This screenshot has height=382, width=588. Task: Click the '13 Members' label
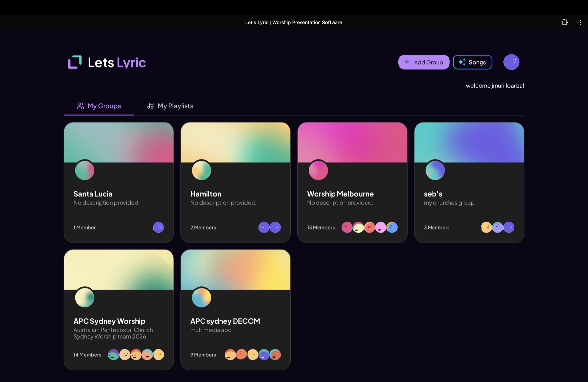pyautogui.click(x=321, y=228)
